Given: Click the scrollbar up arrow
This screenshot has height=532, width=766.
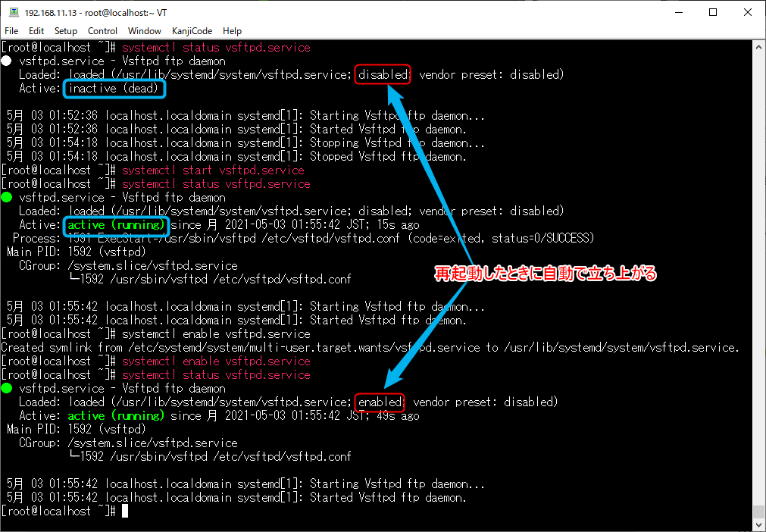Looking at the screenshot, I should (x=758, y=46).
